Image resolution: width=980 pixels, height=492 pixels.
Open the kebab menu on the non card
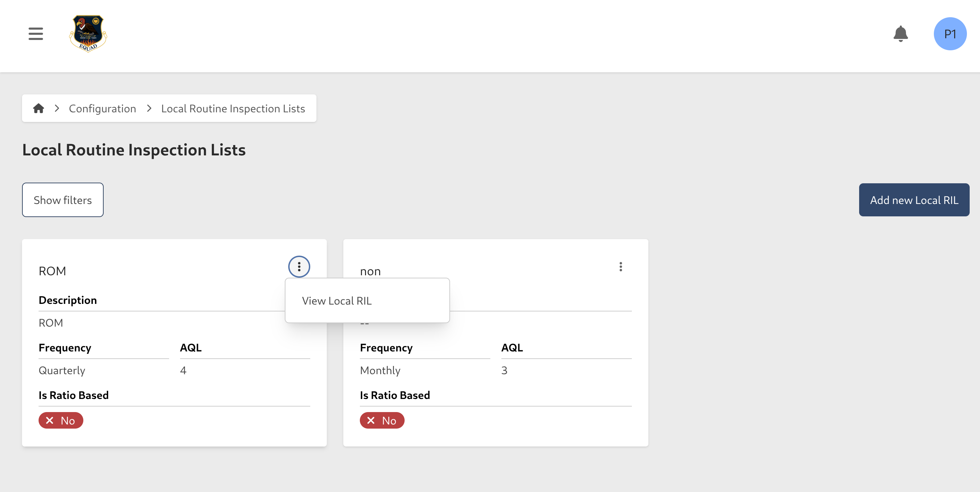point(621,266)
